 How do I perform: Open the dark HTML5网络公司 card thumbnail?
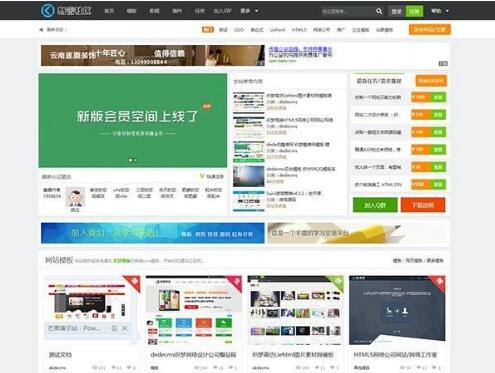(x=397, y=310)
